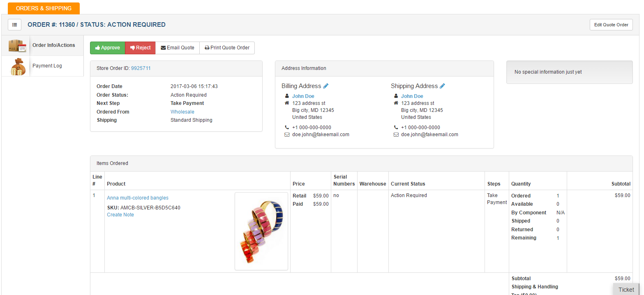Click the Address Information panel heading

click(x=304, y=68)
